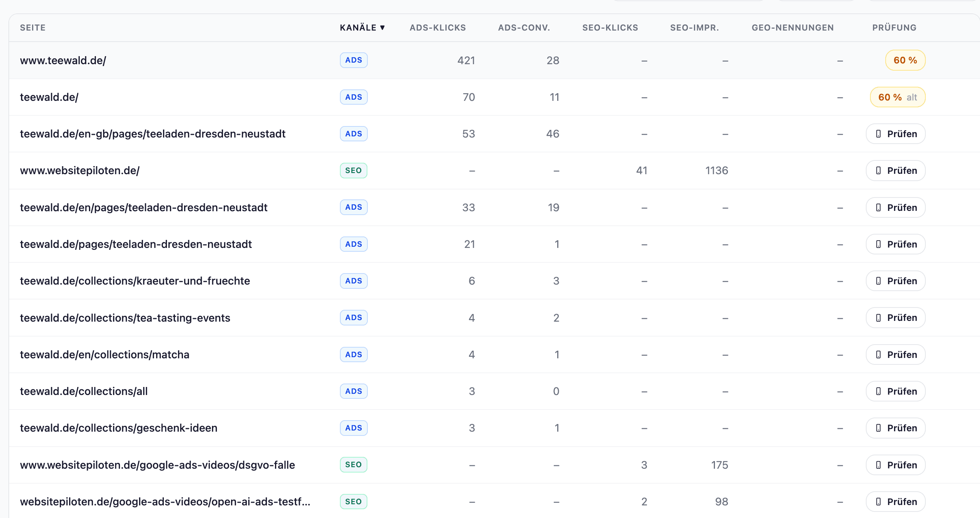Click Prüfen for teewald.de/pages/teeladen-dresden-neustadt

coord(896,244)
